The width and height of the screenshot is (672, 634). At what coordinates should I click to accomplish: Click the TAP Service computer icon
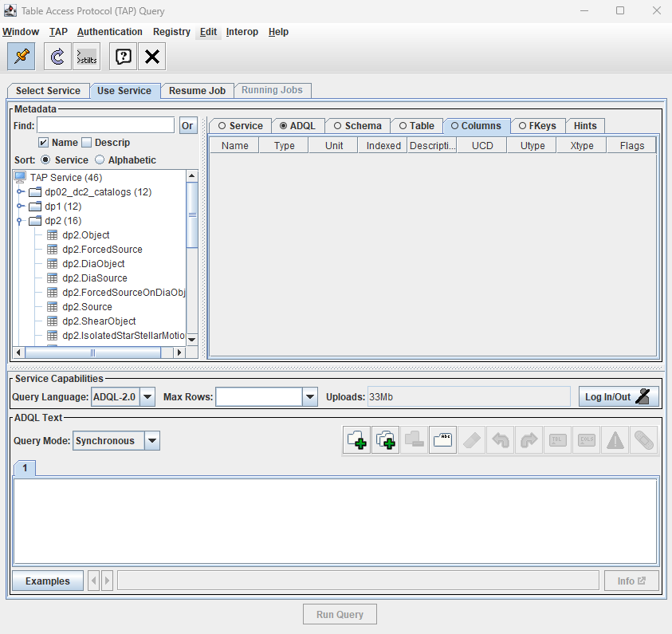point(20,177)
